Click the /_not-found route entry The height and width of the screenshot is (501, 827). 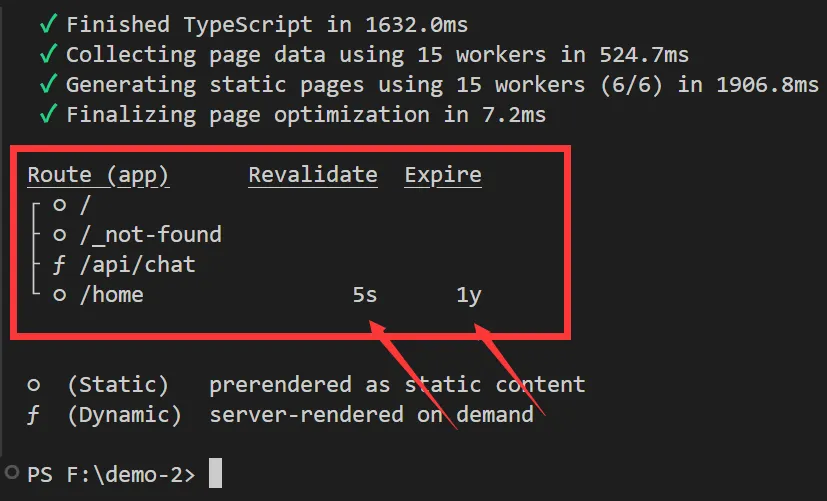point(149,235)
